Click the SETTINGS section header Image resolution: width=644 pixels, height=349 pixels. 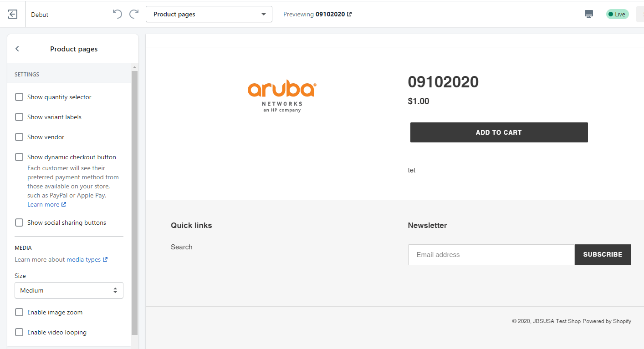[27, 74]
